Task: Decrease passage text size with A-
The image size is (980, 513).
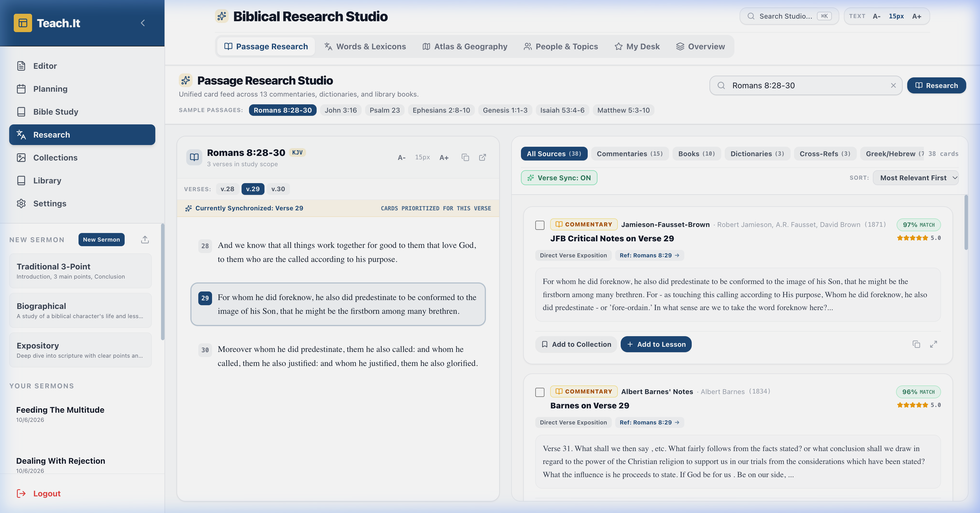Action: point(402,157)
